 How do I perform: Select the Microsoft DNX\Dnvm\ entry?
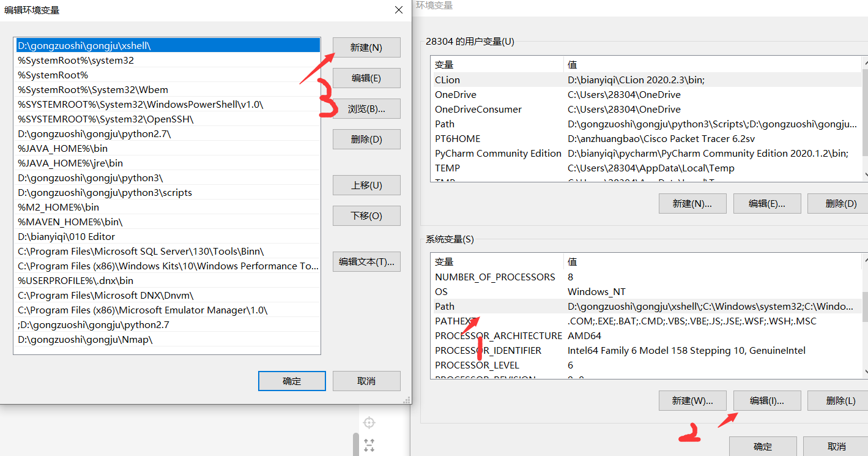tap(167, 295)
